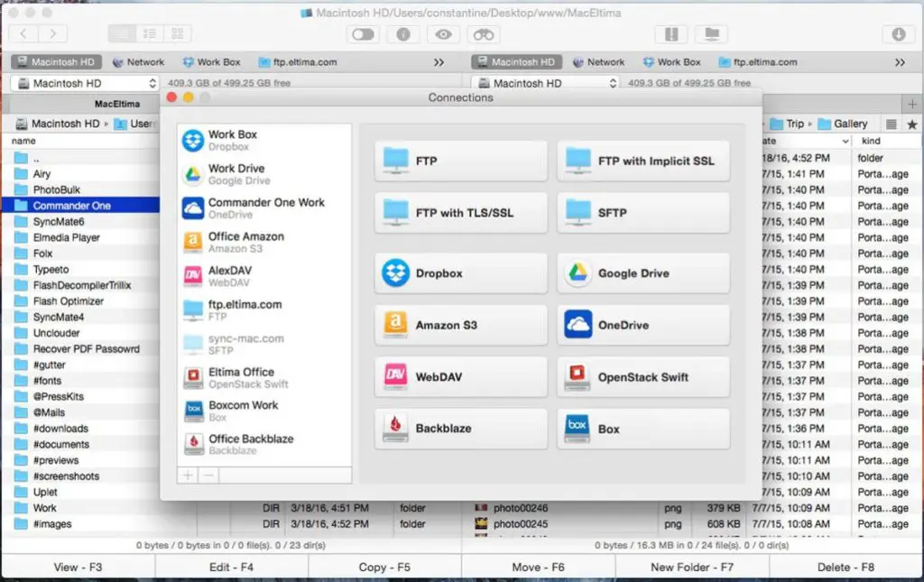Screen dimensions: 924x582
Task: Click the name column header in left panel
Action: (23, 141)
